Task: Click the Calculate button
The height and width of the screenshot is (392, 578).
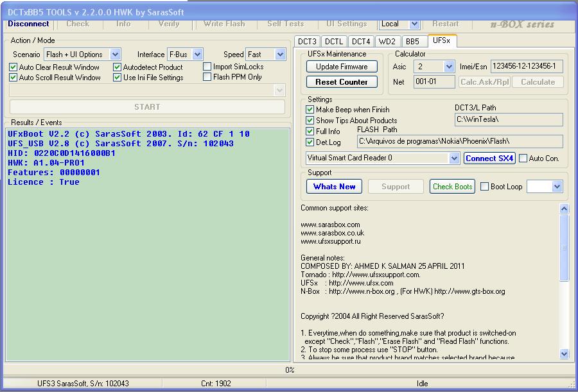Action: [538, 81]
